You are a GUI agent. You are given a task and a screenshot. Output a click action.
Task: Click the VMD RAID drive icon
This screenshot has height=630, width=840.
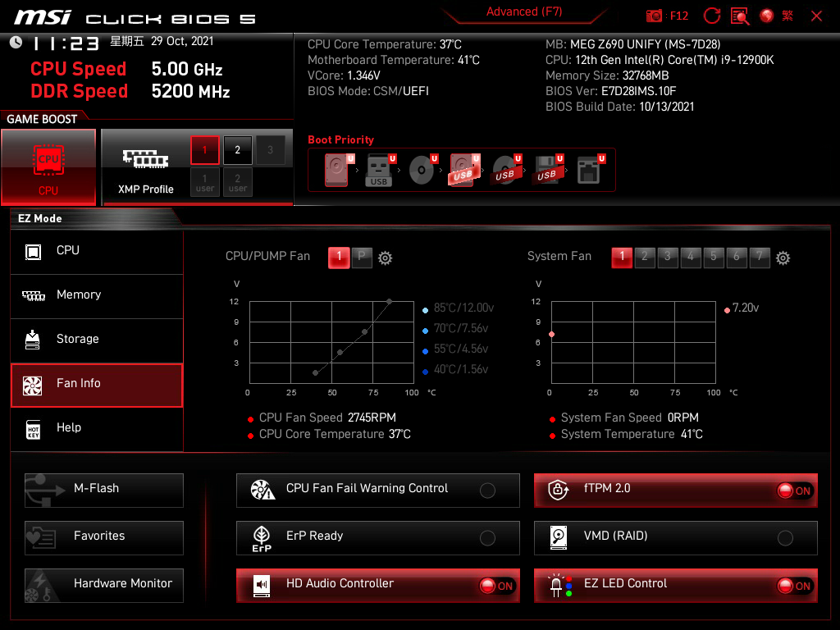coord(558,537)
